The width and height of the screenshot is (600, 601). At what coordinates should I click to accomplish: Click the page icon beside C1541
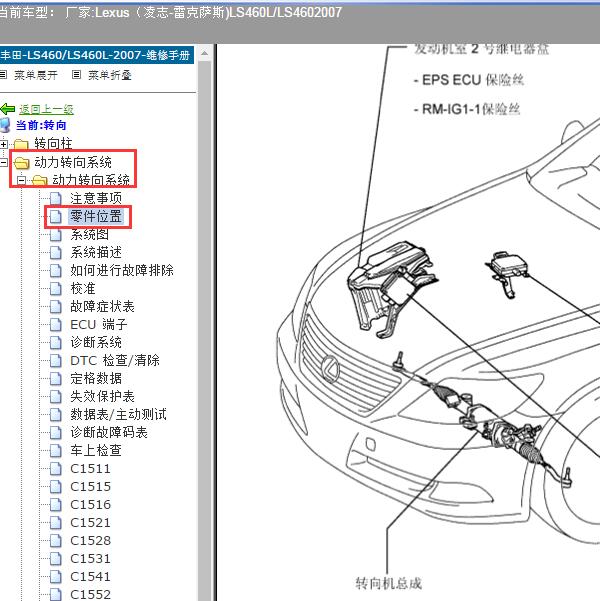[56, 577]
